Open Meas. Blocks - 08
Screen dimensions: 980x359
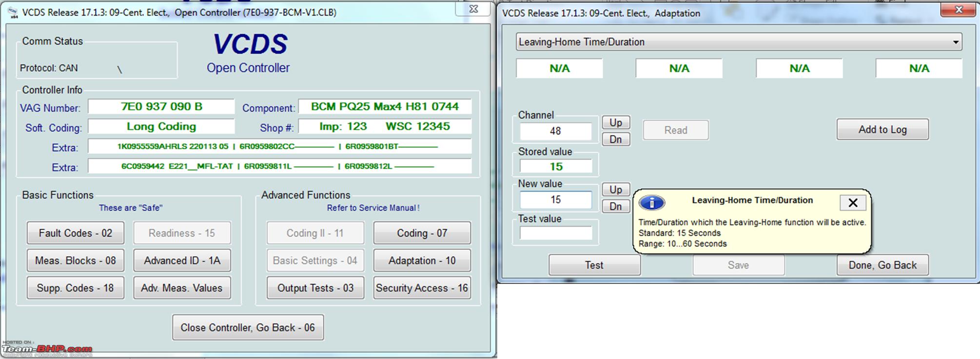pyautogui.click(x=76, y=260)
